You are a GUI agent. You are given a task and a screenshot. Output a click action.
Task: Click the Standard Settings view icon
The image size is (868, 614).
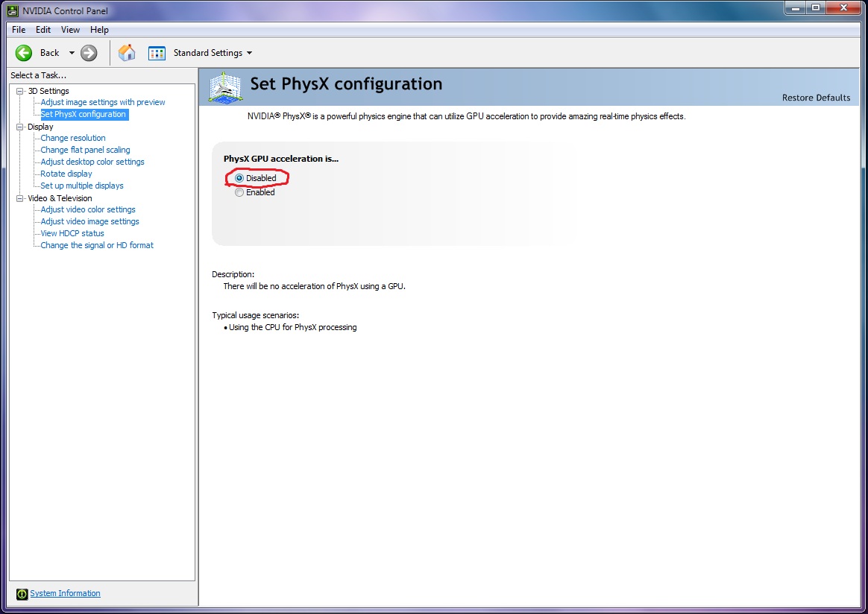tap(157, 53)
